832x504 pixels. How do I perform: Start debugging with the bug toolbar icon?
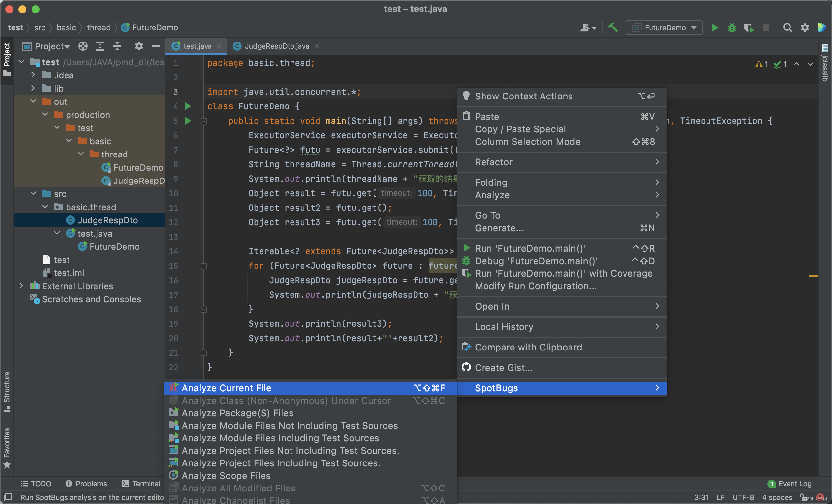(732, 27)
